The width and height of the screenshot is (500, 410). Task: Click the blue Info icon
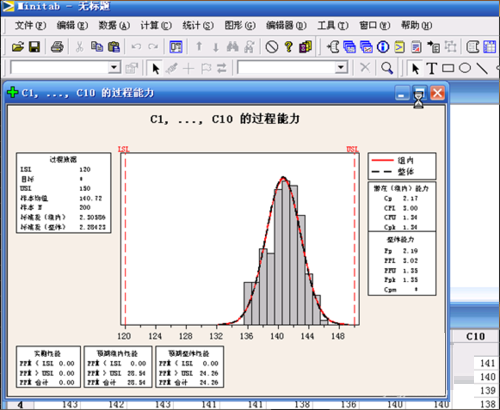(x=383, y=47)
